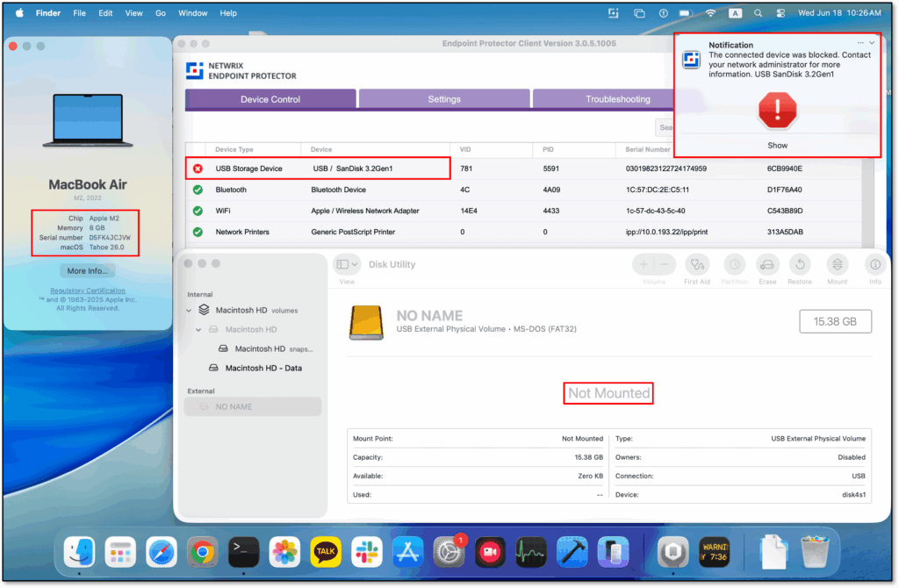
Task: Open the View menu in the menu bar
Action: (x=133, y=12)
